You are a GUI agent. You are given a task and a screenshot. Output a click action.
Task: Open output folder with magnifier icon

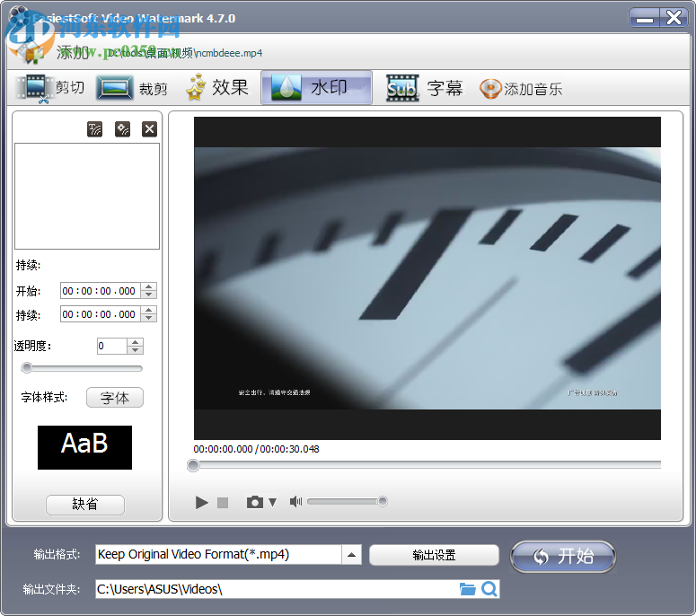coord(489,589)
